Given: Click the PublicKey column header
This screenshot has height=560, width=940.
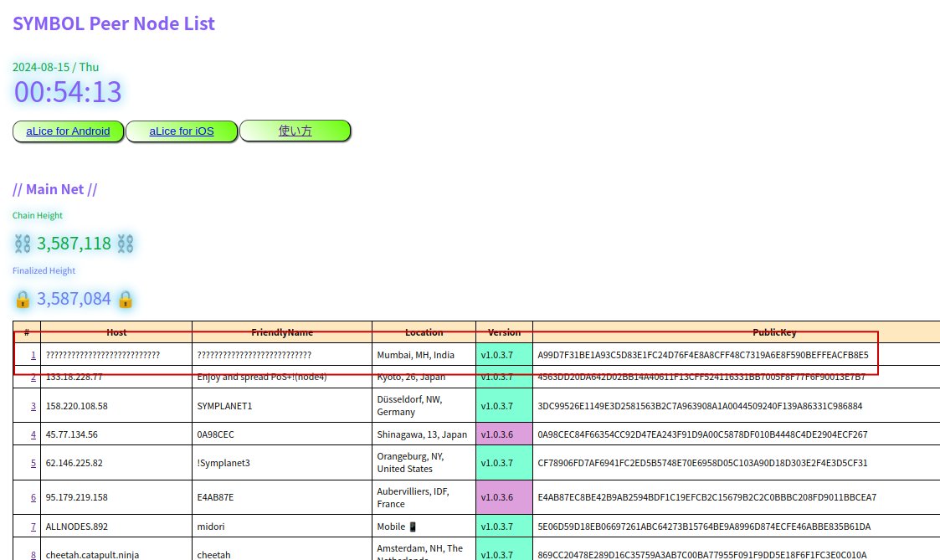Looking at the screenshot, I should [x=774, y=332].
